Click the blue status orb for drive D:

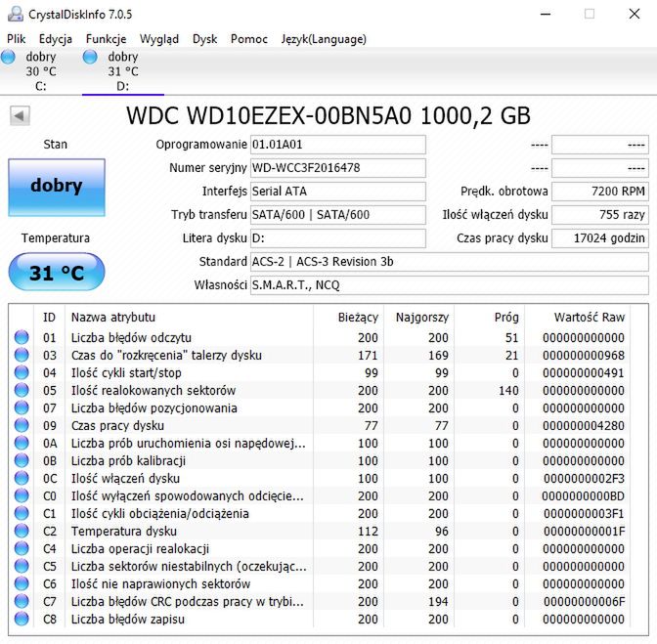[x=90, y=57]
